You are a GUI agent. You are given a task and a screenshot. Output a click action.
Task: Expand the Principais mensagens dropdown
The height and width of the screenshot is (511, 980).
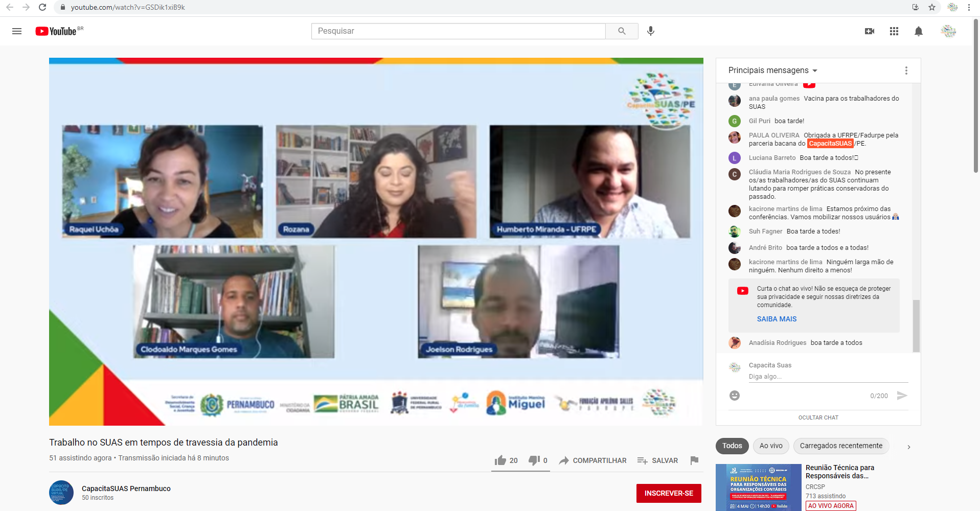pyautogui.click(x=772, y=71)
